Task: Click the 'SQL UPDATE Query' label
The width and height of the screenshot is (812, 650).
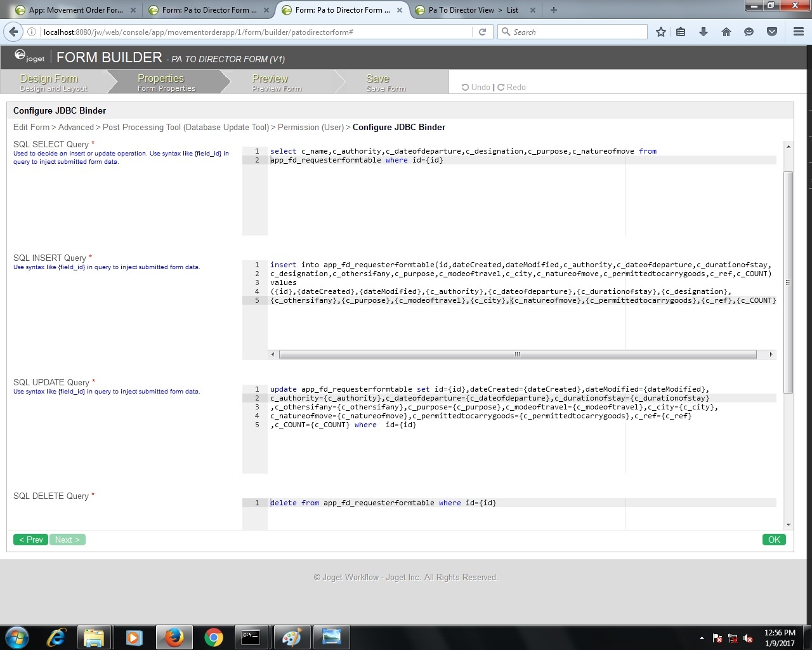Action: pyautogui.click(x=51, y=382)
